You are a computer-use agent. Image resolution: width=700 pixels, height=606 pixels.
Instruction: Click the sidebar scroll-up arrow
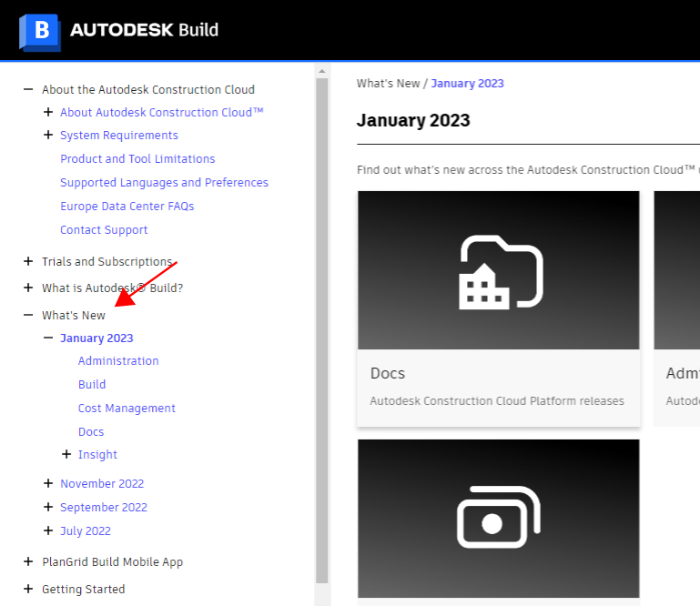(322, 71)
